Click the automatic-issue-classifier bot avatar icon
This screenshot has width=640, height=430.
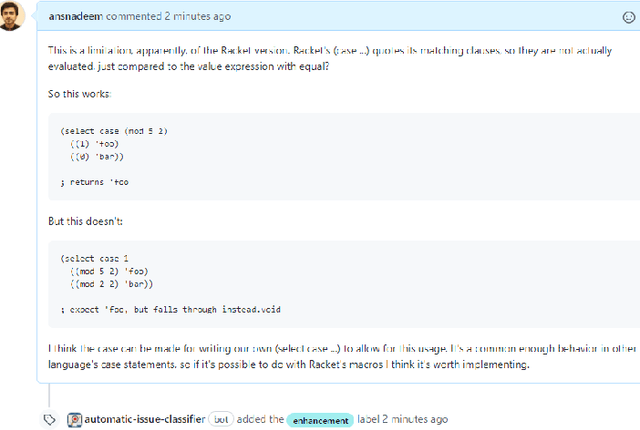[x=74, y=419]
